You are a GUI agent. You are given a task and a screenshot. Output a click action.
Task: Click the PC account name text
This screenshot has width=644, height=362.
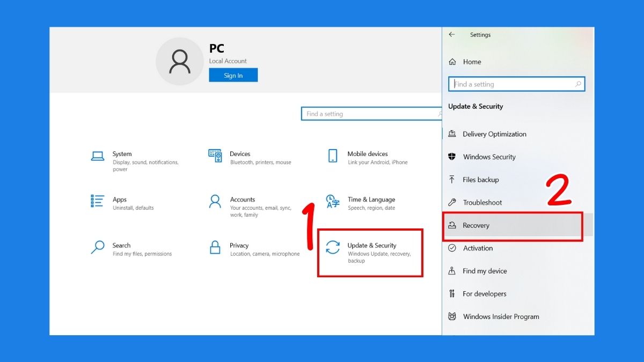point(217,48)
